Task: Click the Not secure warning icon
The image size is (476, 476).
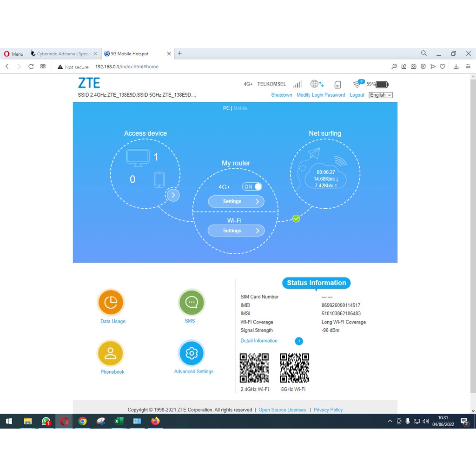Action: coord(60,67)
